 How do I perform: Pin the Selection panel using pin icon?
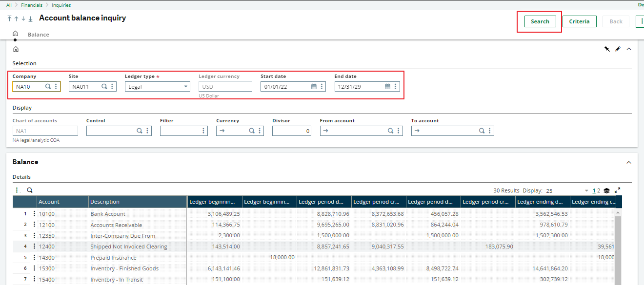tap(606, 49)
